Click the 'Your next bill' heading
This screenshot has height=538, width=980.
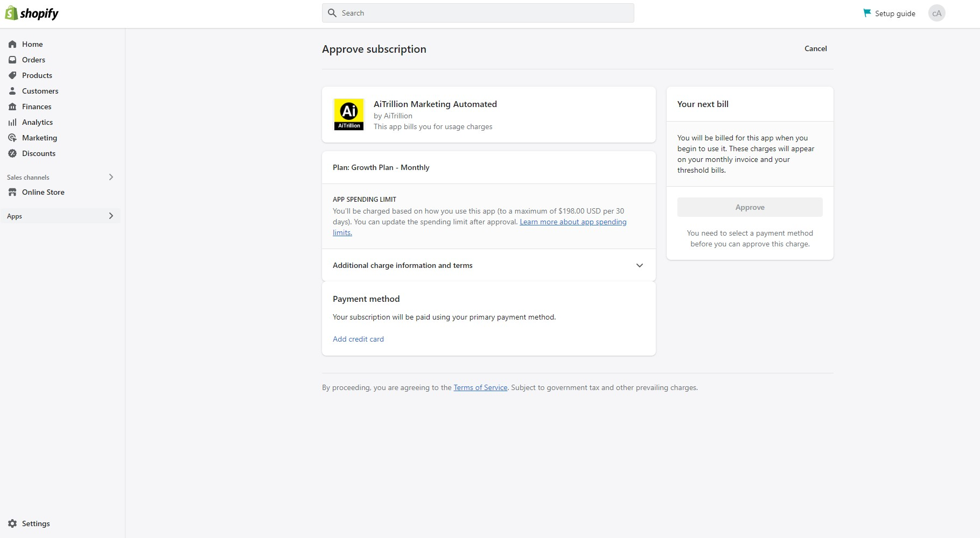point(703,104)
